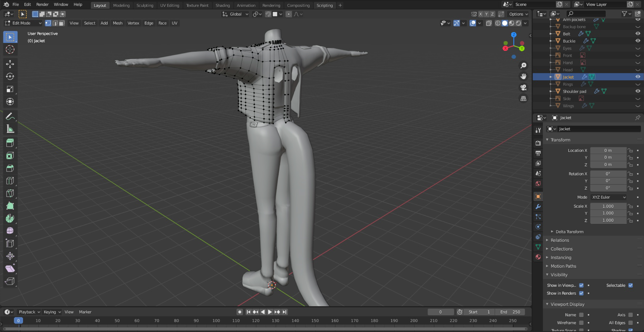644x332 pixels.
Task: Uncheck the Selectable checkbox
Action: [x=630, y=285]
